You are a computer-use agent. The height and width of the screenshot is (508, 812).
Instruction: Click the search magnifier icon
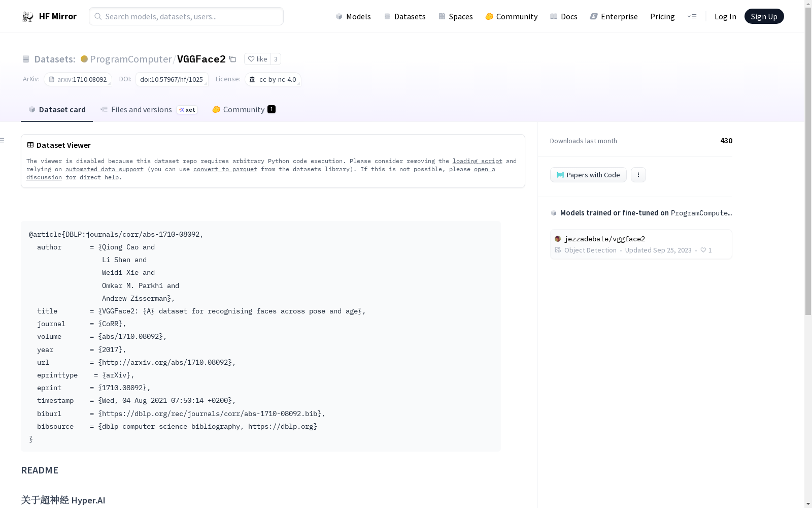pyautogui.click(x=98, y=16)
